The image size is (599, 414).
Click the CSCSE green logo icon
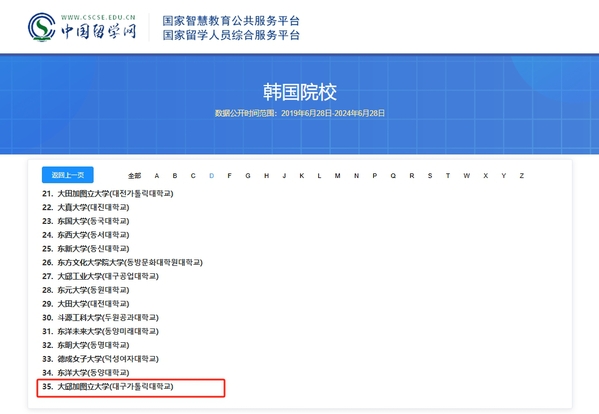pyautogui.click(x=42, y=27)
